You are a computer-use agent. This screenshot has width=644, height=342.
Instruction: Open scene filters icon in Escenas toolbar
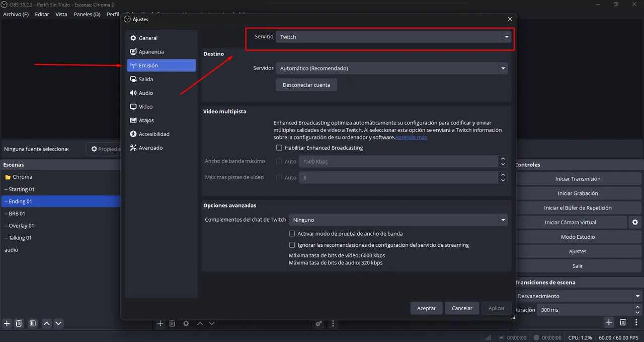pos(32,323)
